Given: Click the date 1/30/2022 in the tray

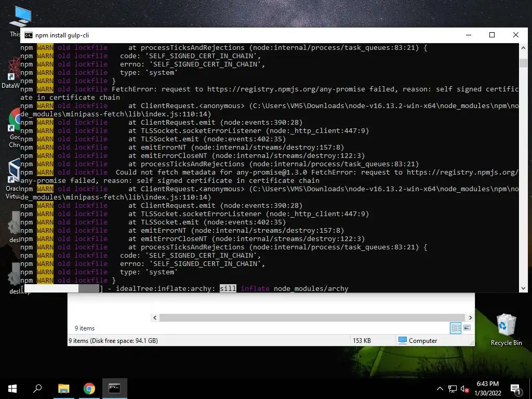Looking at the screenshot, I should (487, 393).
